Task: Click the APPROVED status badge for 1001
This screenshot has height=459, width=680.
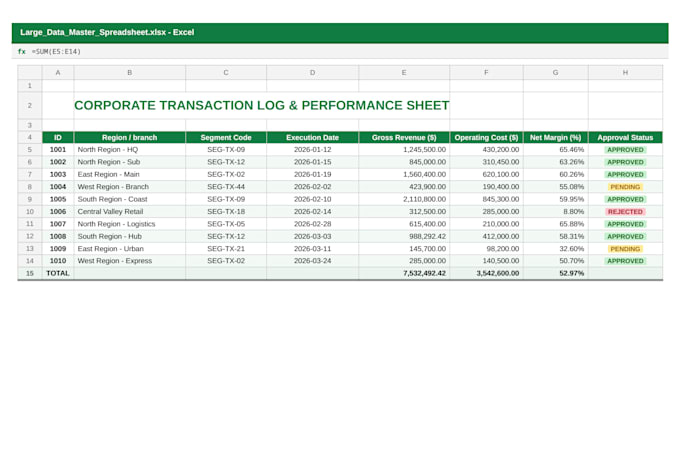Action: click(625, 150)
